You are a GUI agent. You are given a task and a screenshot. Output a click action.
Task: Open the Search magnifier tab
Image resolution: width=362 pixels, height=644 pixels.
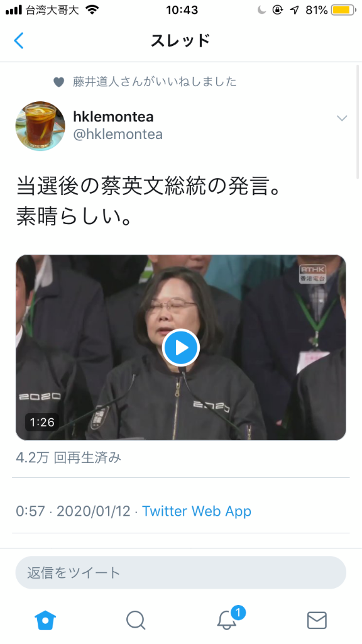tap(136, 620)
